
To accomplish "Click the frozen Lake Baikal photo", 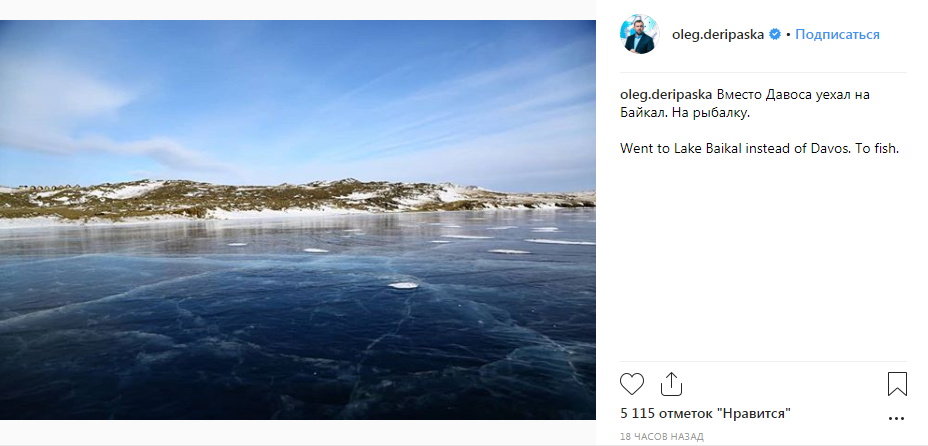I will [298, 220].
